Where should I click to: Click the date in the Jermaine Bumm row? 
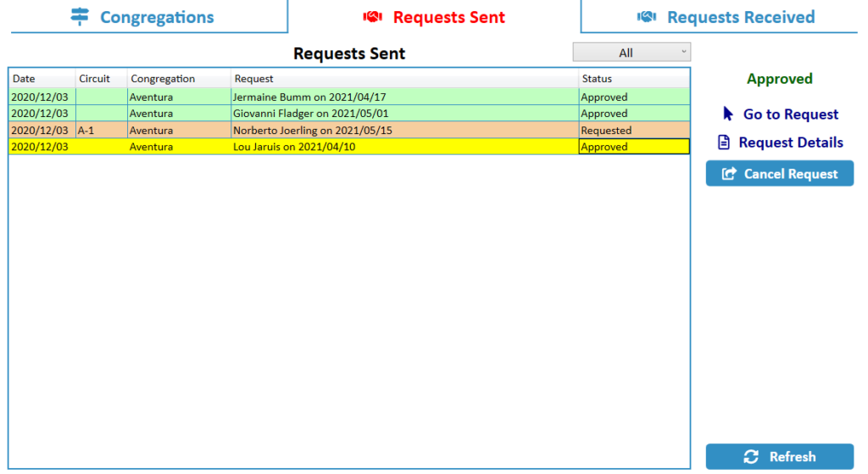42,97
